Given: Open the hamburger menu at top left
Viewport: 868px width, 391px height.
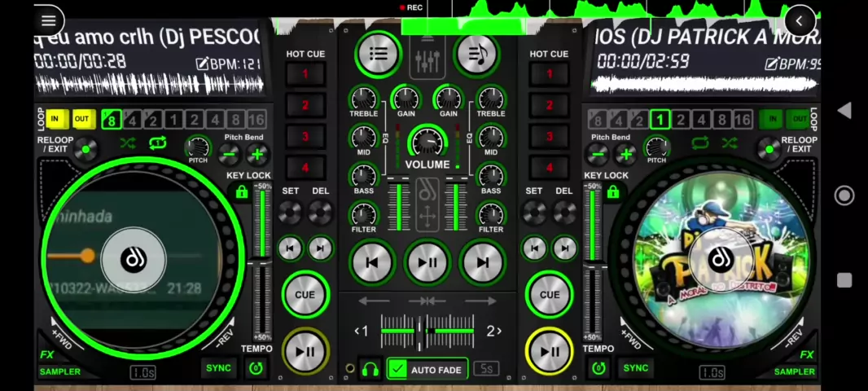Looking at the screenshot, I should point(48,21).
